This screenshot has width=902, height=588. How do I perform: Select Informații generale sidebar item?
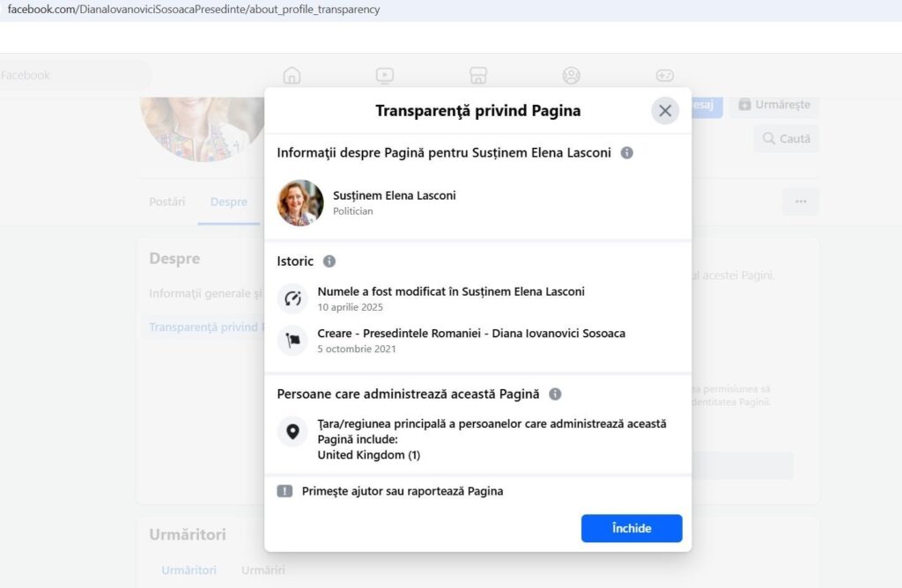coord(204,294)
